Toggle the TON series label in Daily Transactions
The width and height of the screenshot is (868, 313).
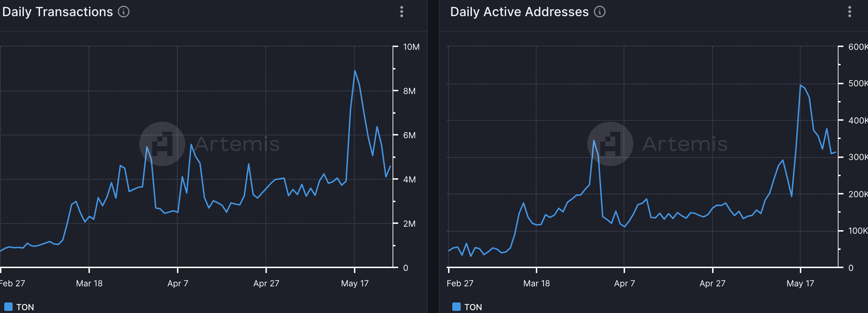click(25, 307)
